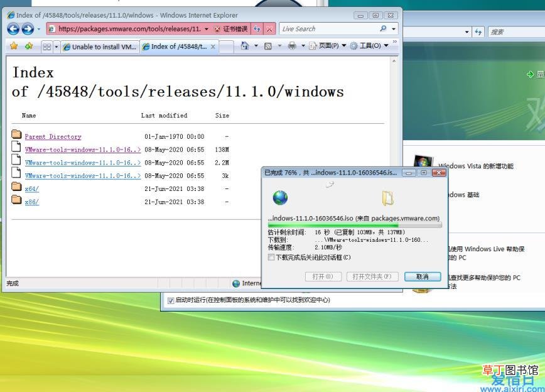Click the Parent Directory folder icon
Viewport: 545px width, 392px height.
tap(16, 134)
